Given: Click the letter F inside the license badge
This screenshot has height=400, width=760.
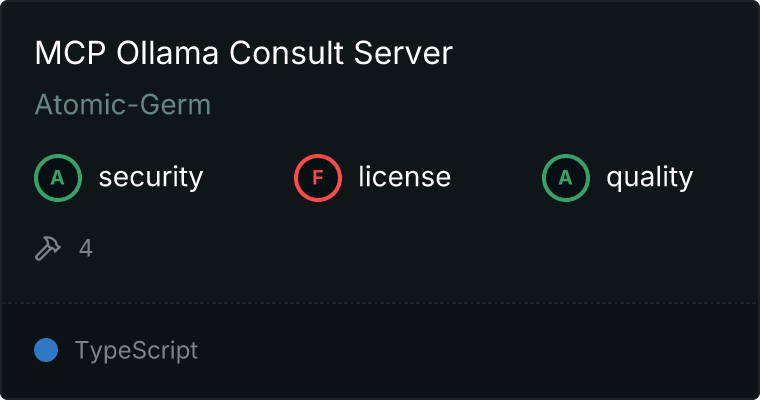Looking at the screenshot, I should (318, 178).
